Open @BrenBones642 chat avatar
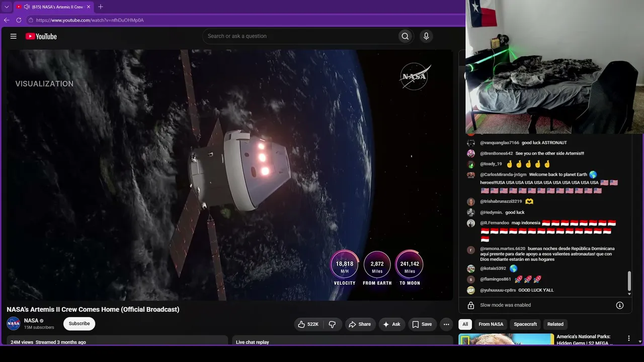644x362 pixels. pos(471,153)
